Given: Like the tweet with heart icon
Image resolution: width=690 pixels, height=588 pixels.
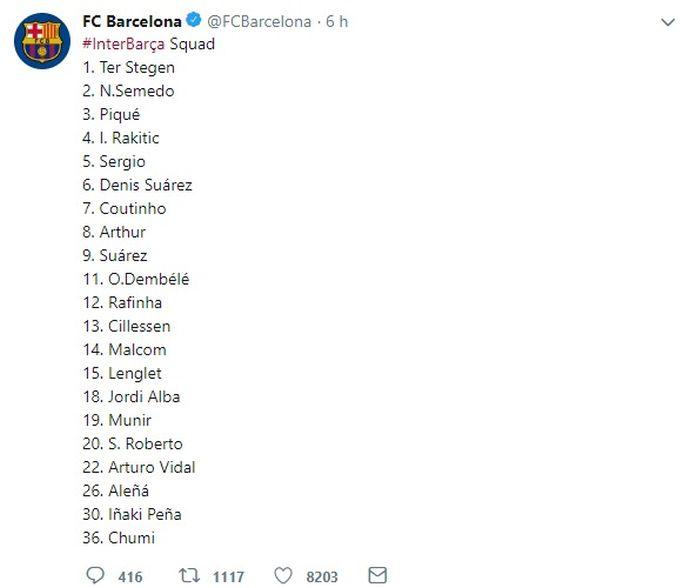Looking at the screenshot, I should click(283, 575).
